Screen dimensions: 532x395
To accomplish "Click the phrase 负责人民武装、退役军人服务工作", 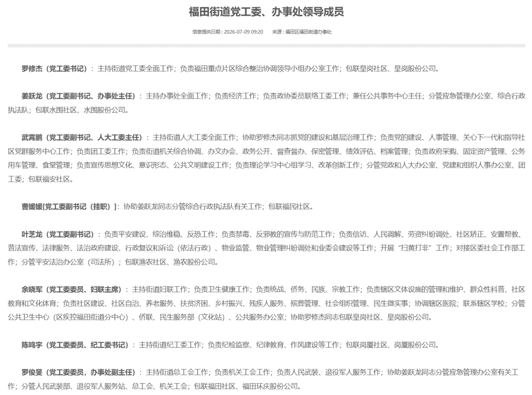I will click(x=329, y=372).
